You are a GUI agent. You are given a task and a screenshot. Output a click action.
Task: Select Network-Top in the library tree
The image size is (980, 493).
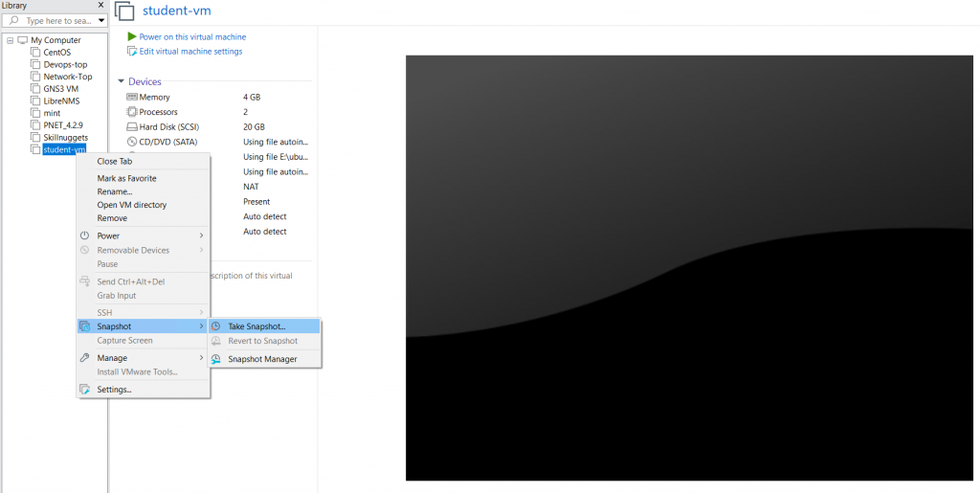click(68, 77)
